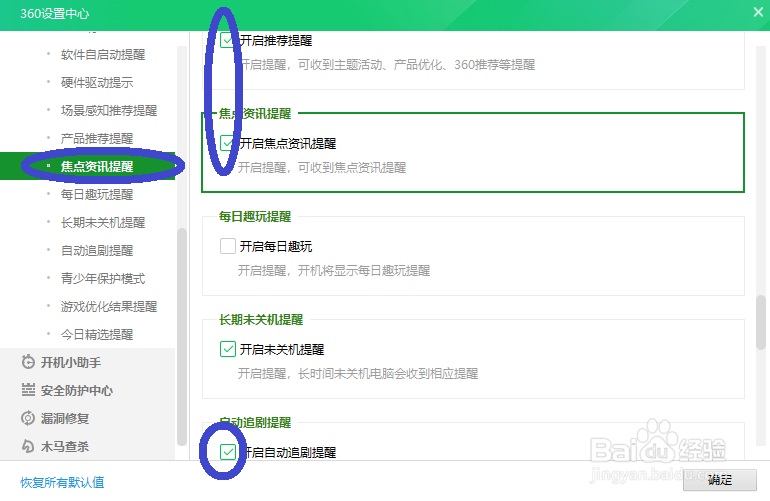
Task: Select 软件自启动提醒 in sidebar
Action: (x=103, y=55)
